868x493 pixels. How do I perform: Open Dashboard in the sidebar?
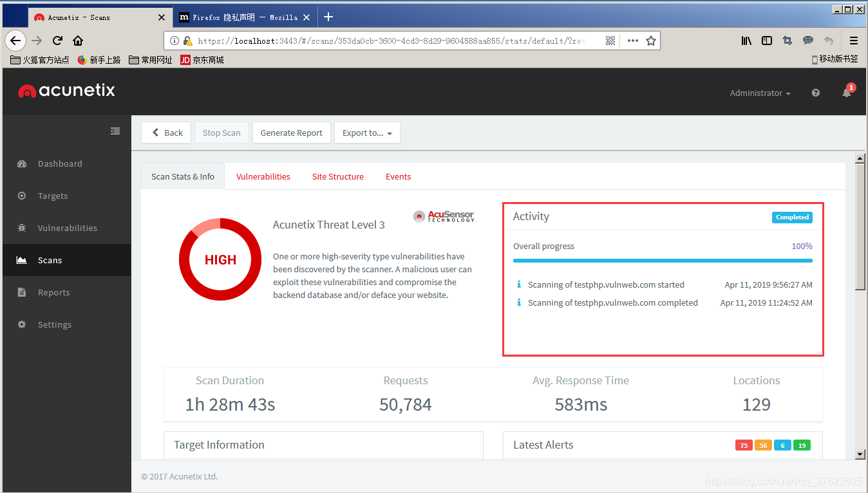66,163
